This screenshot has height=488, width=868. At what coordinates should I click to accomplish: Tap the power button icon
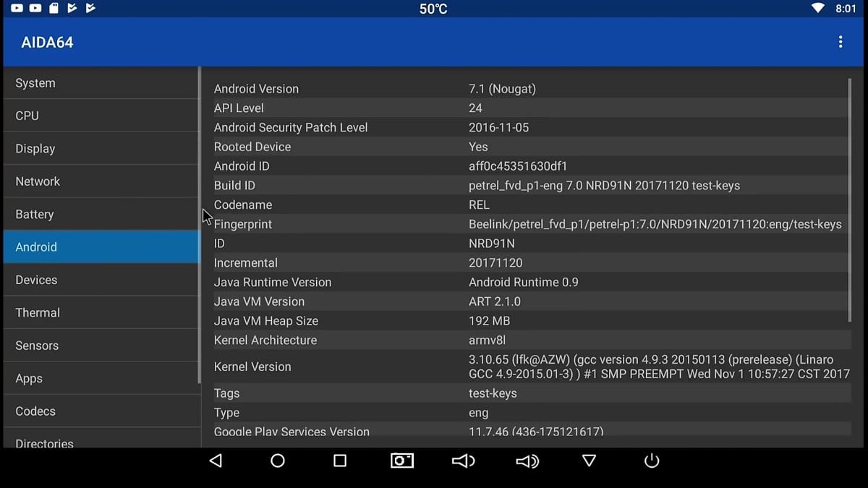[652, 461]
